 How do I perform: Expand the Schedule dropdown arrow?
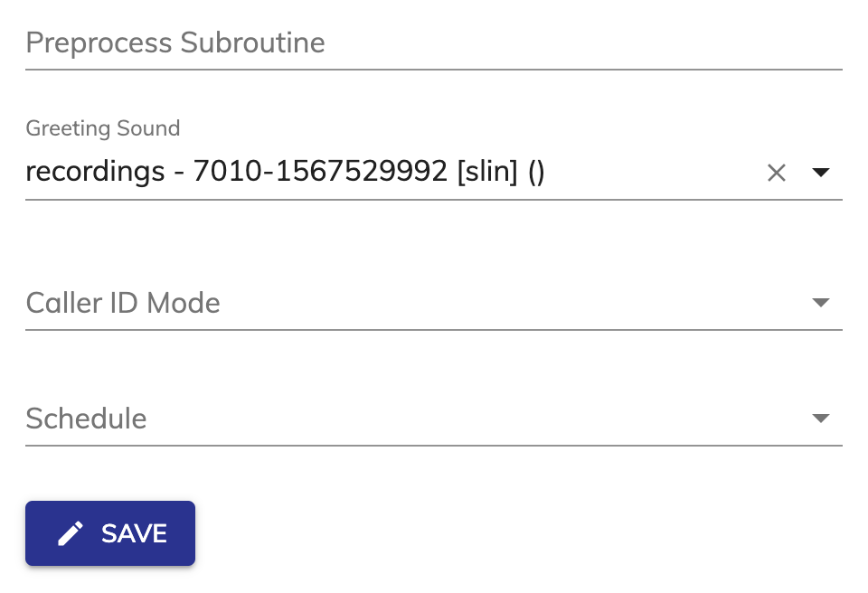tap(820, 418)
